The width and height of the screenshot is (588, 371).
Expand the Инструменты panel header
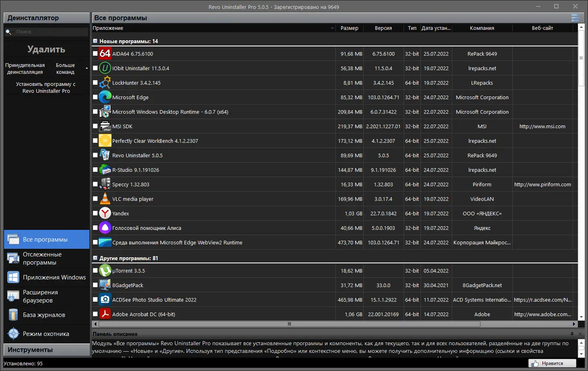[47, 350]
